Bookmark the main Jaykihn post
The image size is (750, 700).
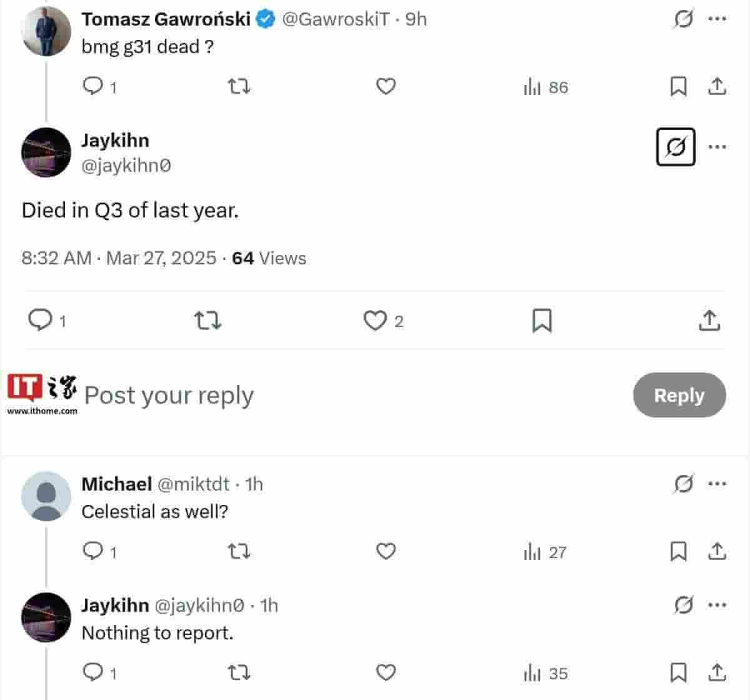(x=541, y=321)
